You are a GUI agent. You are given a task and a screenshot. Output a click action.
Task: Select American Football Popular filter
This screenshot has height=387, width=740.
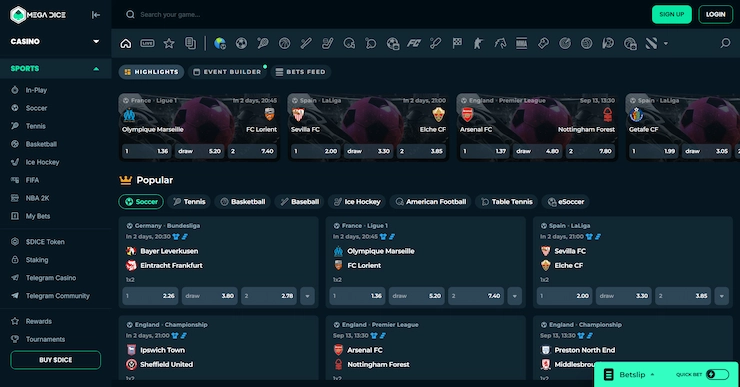[x=430, y=202]
